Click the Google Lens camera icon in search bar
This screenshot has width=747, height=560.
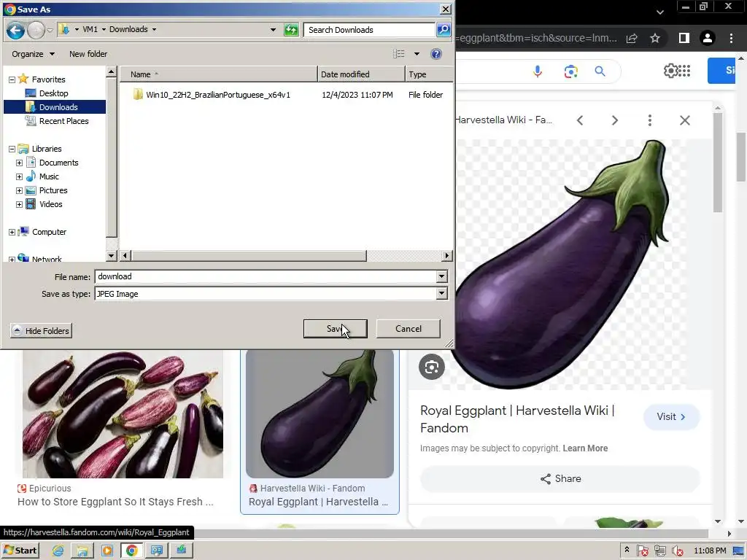pos(570,71)
